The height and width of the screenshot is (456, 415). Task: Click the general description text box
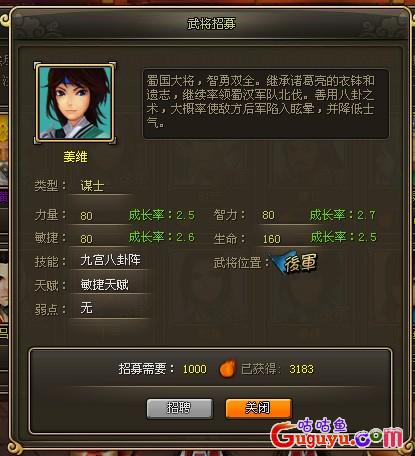click(266, 104)
